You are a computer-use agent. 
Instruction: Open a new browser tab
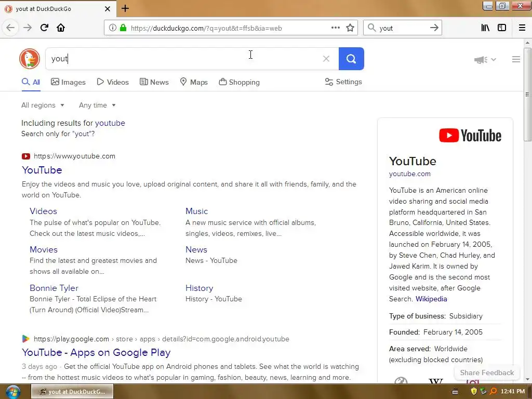(x=125, y=8)
